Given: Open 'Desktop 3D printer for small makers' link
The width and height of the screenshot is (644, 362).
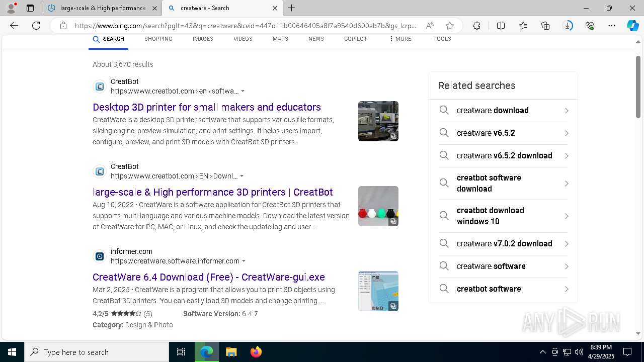Looking at the screenshot, I should click(207, 107).
